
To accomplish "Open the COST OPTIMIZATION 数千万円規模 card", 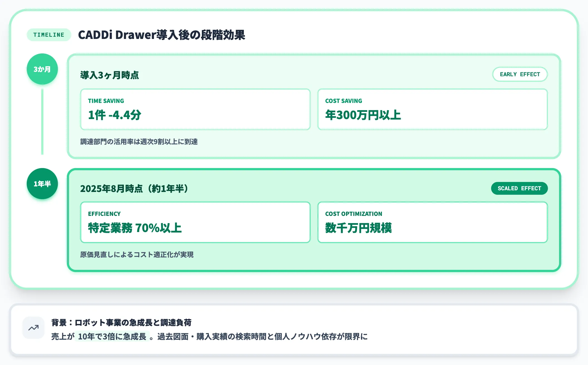I will point(433,222).
